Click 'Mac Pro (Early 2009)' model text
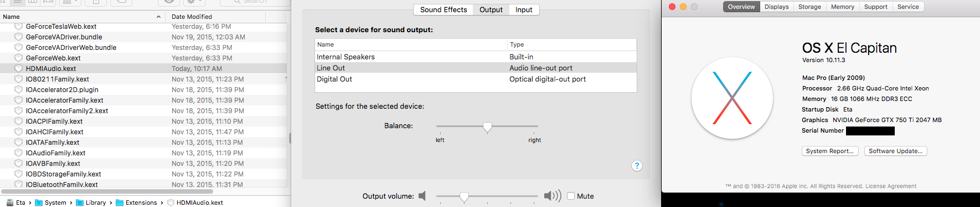Screen dimensions: 980x207 click(833, 78)
